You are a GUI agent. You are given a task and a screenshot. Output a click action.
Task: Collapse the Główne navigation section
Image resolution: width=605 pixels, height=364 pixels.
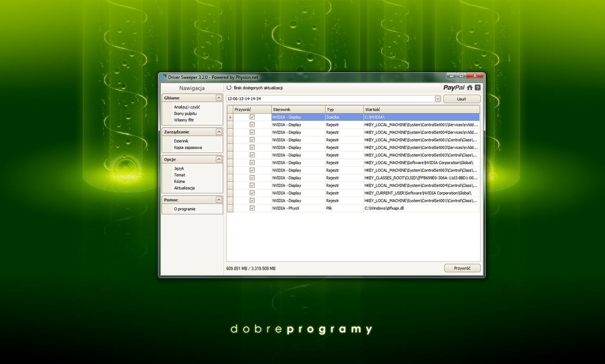pos(219,98)
